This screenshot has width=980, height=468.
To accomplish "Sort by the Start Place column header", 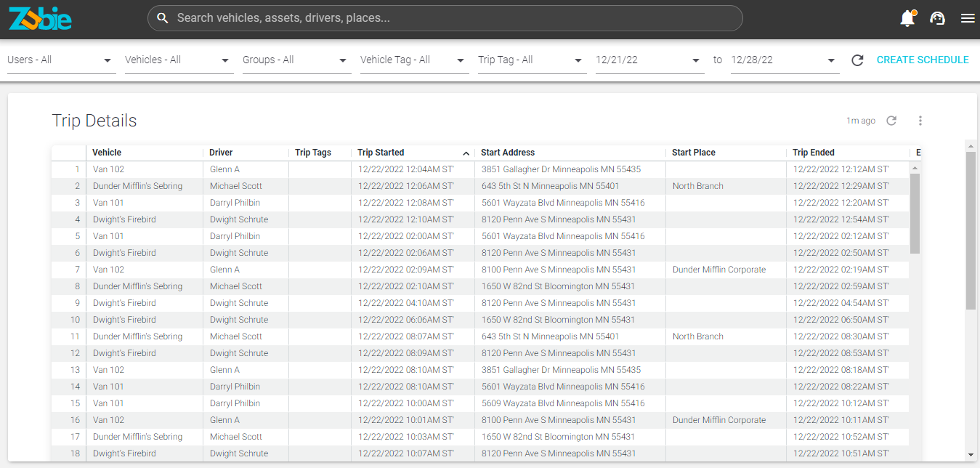I will 694,153.
